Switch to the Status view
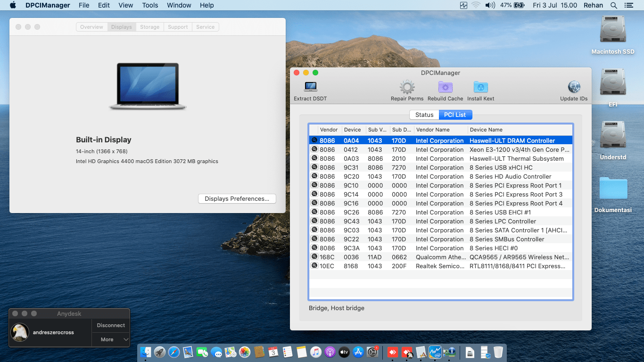This screenshot has width=644, height=362. pos(423,115)
